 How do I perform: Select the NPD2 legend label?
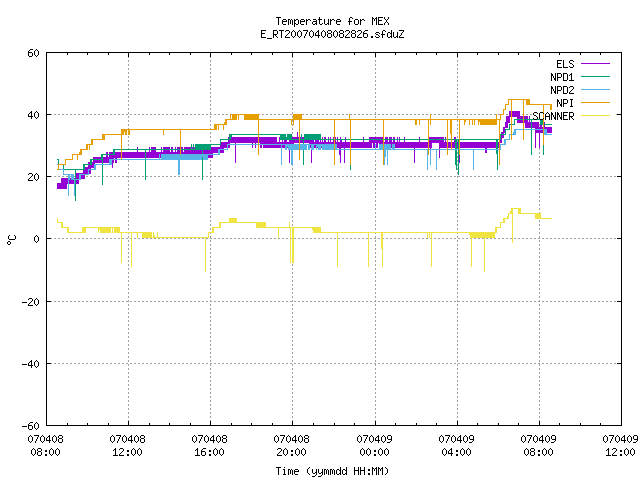click(x=562, y=90)
